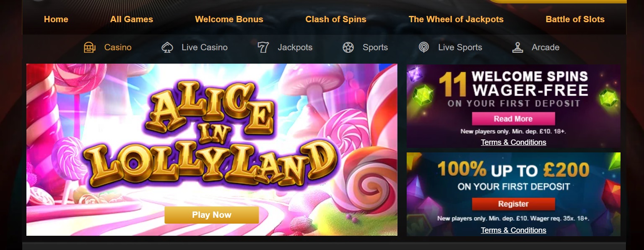Open The Wheel of Jackpots

click(x=456, y=19)
